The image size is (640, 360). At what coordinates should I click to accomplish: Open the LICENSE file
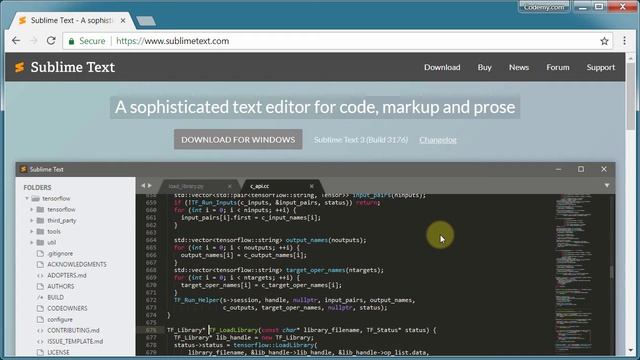tap(58, 352)
